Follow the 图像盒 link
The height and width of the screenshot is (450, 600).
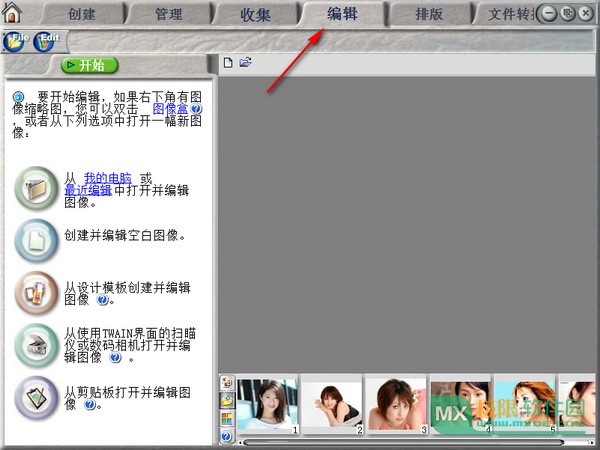pos(170,109)
